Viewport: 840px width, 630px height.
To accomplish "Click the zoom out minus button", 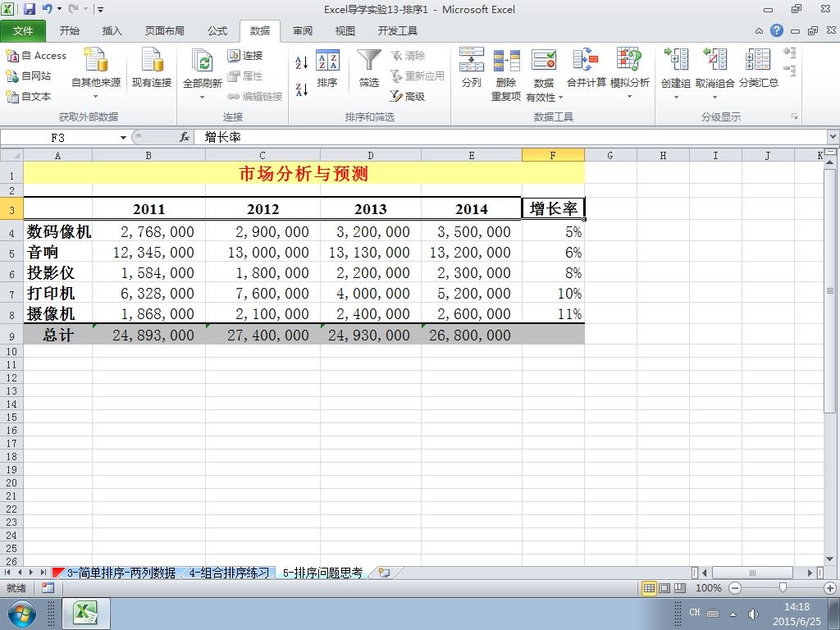I will tap(735, 588).
